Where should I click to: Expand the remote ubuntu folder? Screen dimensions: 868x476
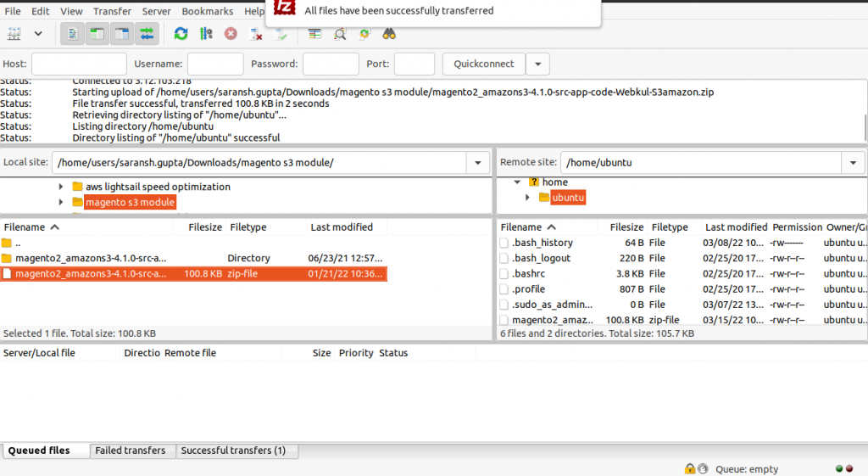[527, 197]
